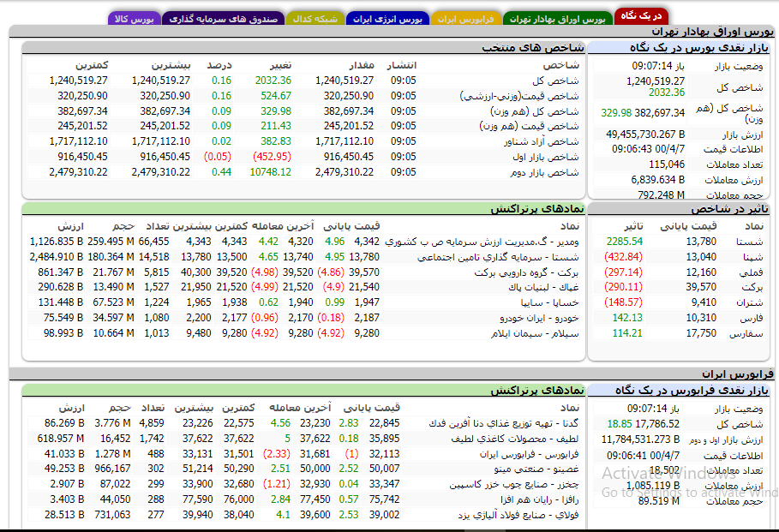This screenshot has width=779, height=532.
Task: Open symbol ومدیر in most-traded list
Action: pos(482,242)
